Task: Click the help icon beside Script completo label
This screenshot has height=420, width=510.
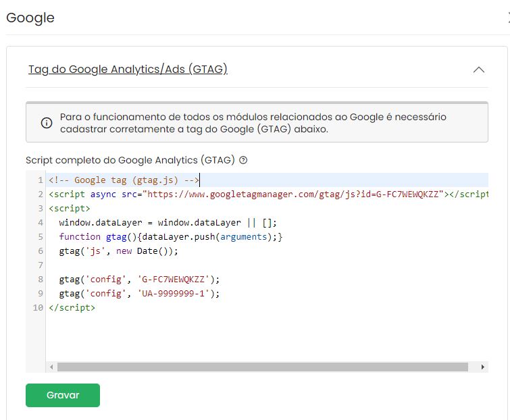Action: point(243,161)
